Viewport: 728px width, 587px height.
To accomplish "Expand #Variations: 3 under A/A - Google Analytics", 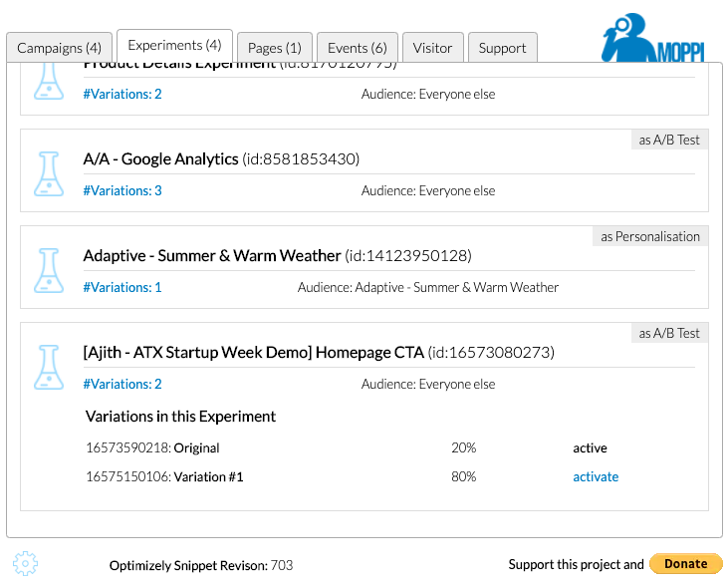I will [x=122, y=190].
